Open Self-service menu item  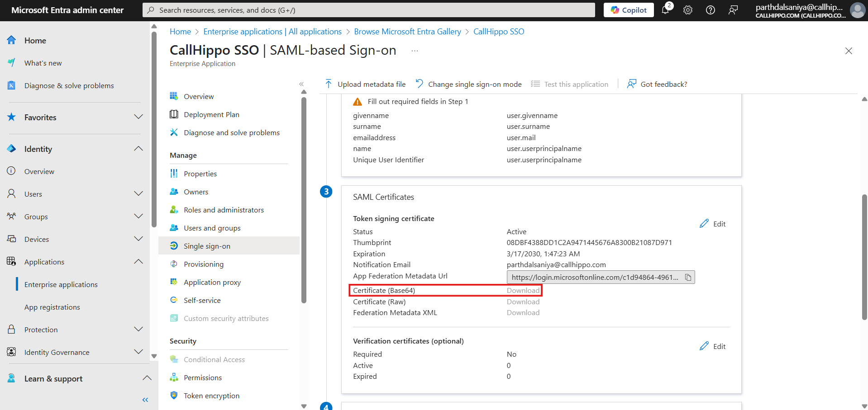pyautogui.click(x=202, y=301)
